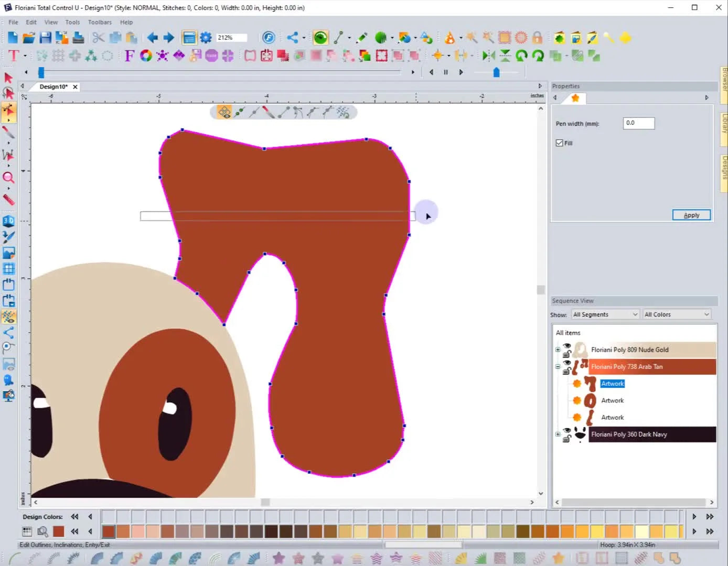728x566 pixels.
Task: Click the Flip vertical green triangles icon
Action: pyautogui.click(x=505, y=56)
